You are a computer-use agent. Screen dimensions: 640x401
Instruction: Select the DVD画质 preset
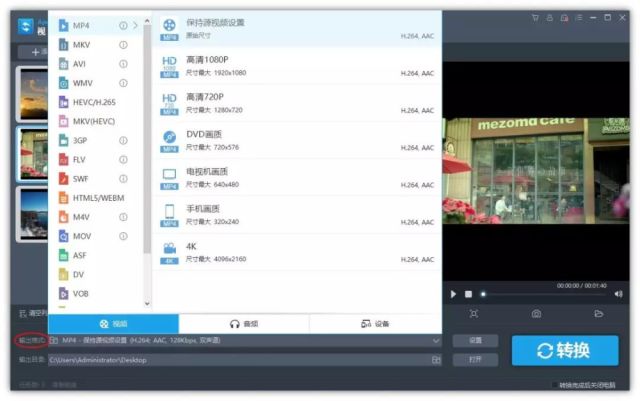297,140
